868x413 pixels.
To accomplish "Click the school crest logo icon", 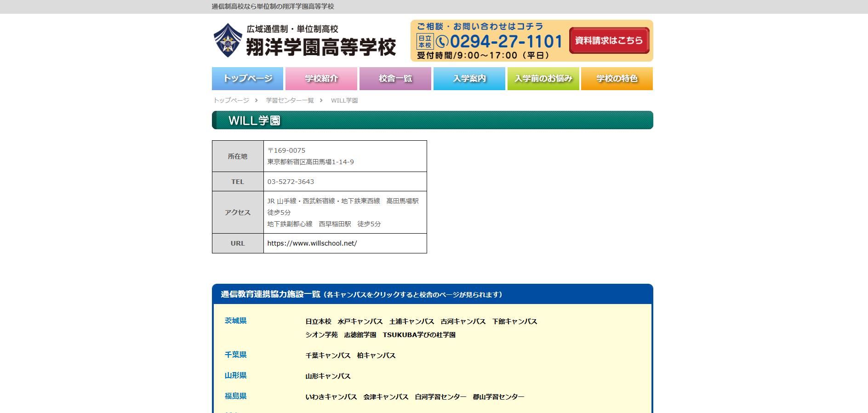I will (228, 40).
